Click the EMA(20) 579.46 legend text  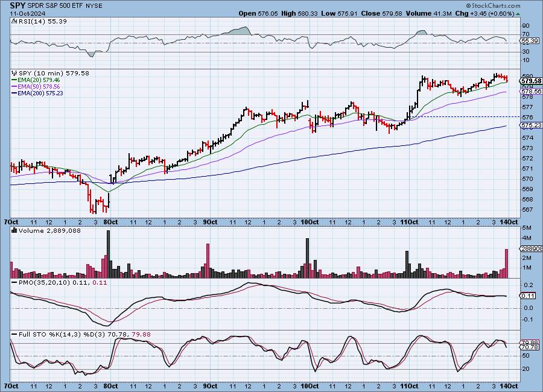coord(39,80)
